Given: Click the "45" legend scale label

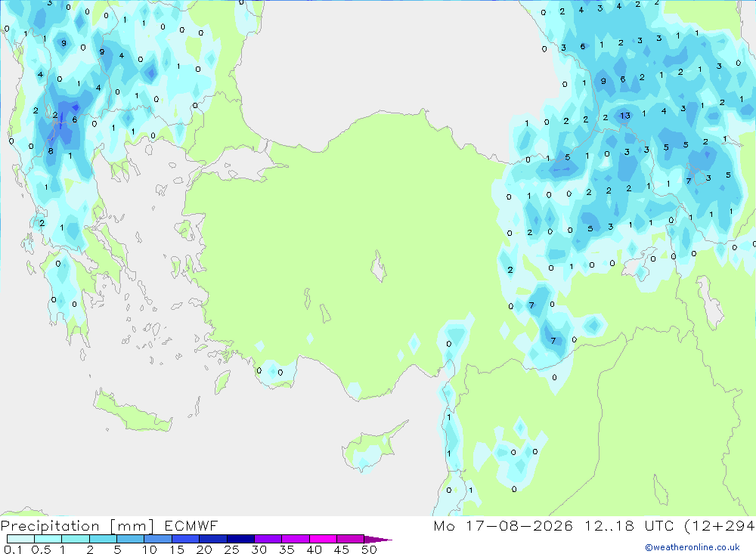Looking at the screenshot, I should (x=342, y=549).
